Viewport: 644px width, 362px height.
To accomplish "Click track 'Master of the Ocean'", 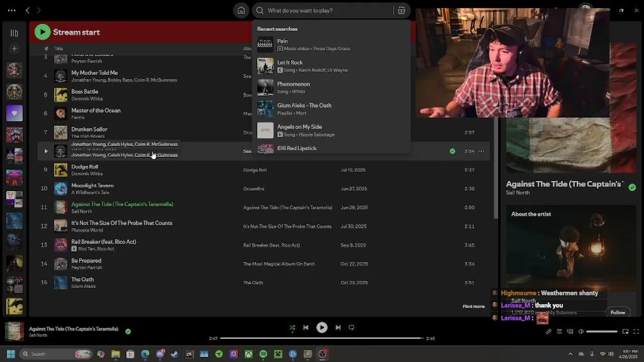I will click(96, 110).
